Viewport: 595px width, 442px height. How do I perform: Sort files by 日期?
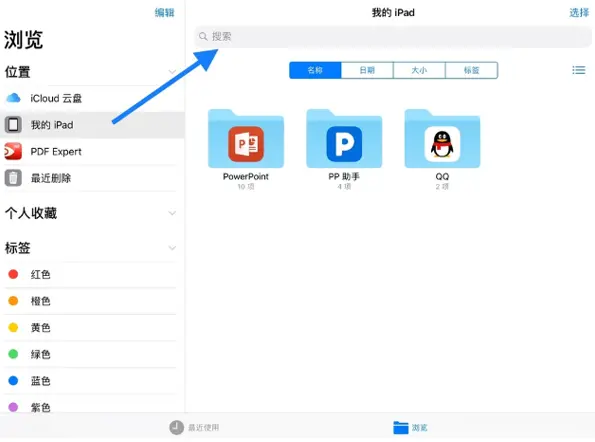[367, 70]
